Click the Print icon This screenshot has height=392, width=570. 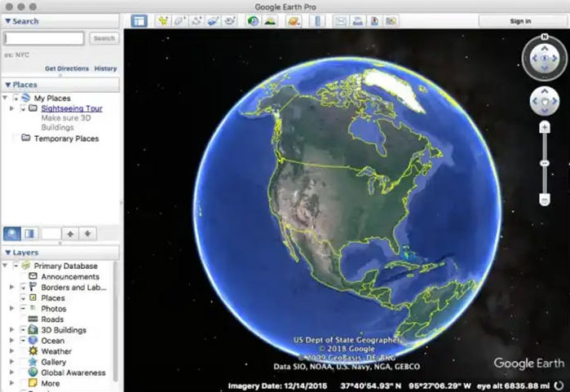point(357,20)
